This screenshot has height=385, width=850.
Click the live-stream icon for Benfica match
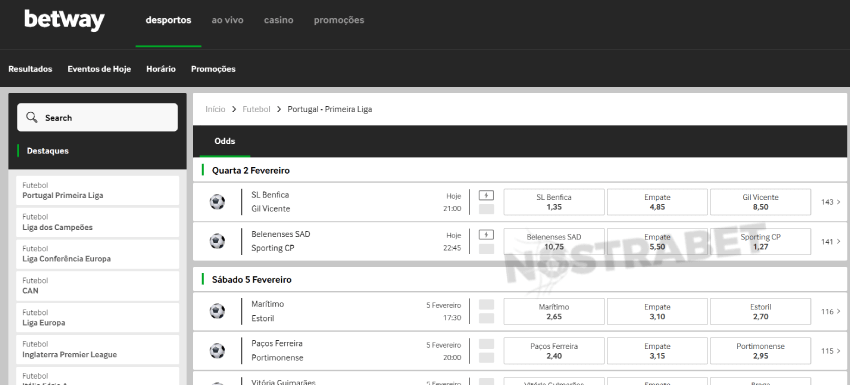click(x=486, y=196)
